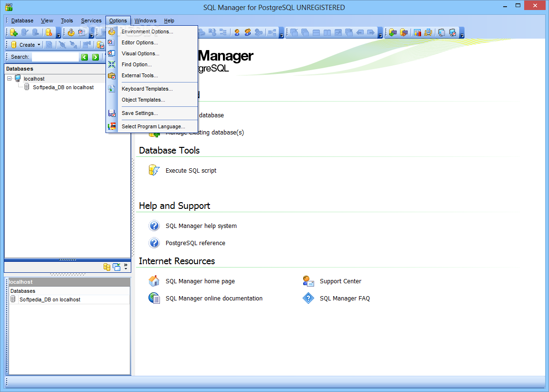This screenshot has height=392, width=549.
Task: Open the Services menu
Action: (91, 21)
